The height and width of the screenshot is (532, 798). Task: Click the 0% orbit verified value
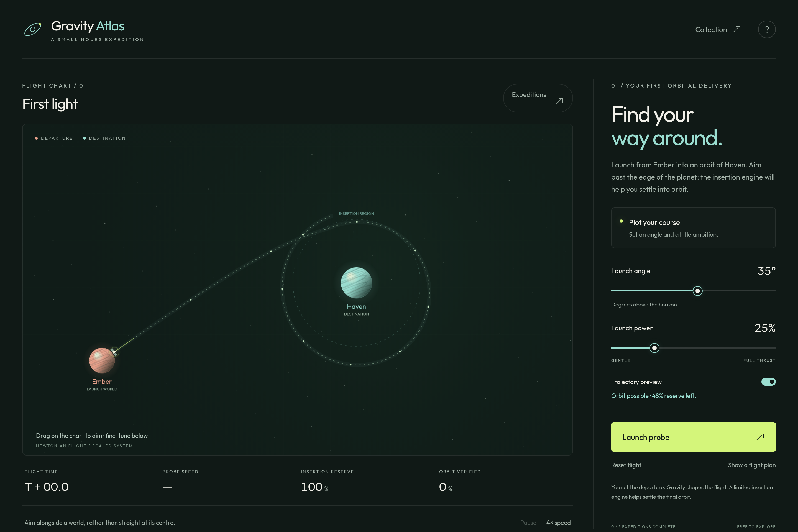pyautogui.click(x=446, y=487)
